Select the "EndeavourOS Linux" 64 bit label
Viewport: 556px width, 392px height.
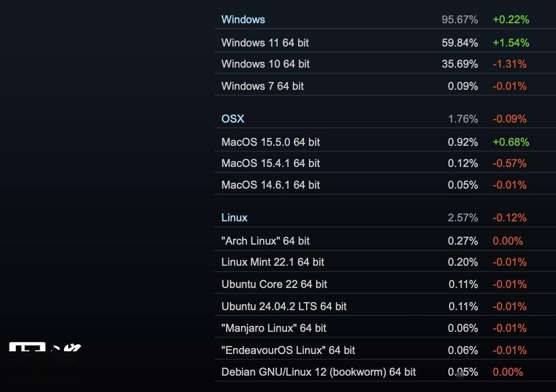click(288, 351)
